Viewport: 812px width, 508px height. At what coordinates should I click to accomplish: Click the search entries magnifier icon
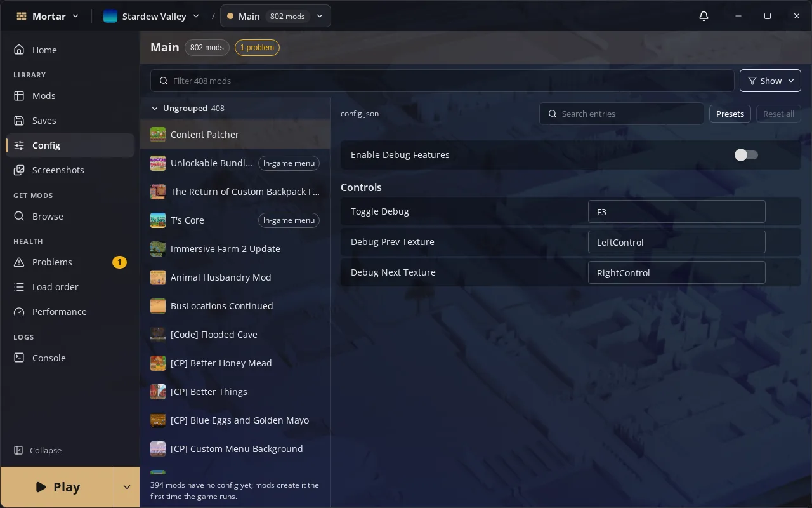[x=553, y=114]
